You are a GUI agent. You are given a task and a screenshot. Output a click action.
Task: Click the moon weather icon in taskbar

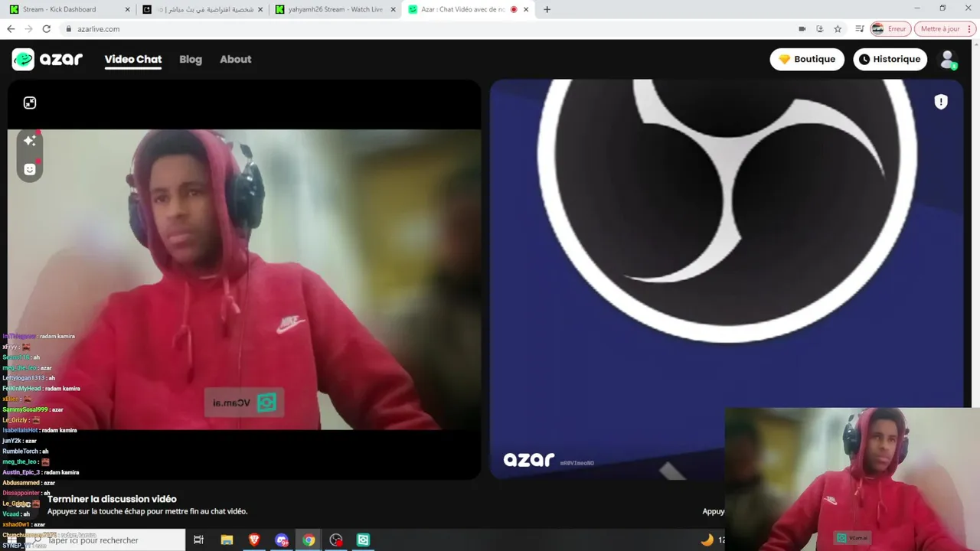pyautogui.click(x=707, y=540)
